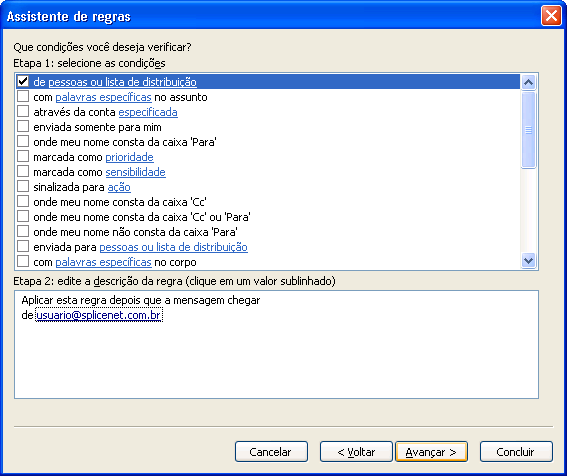Click the 'especificada' account link
This screenshot has height=476, width=567.
pos(148,112)
